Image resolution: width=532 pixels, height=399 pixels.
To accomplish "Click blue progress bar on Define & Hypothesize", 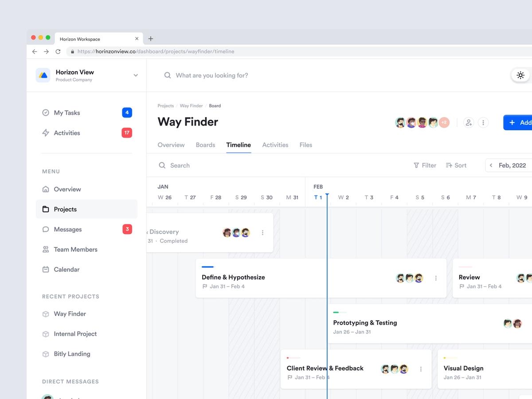I will [207, 267].
